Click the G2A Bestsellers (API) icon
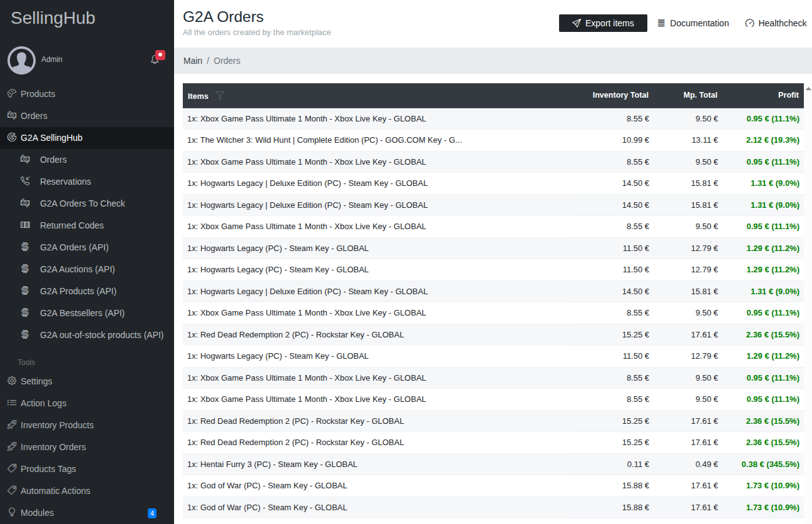The height and width of the screenshot is (524, 812). [25, 312]
